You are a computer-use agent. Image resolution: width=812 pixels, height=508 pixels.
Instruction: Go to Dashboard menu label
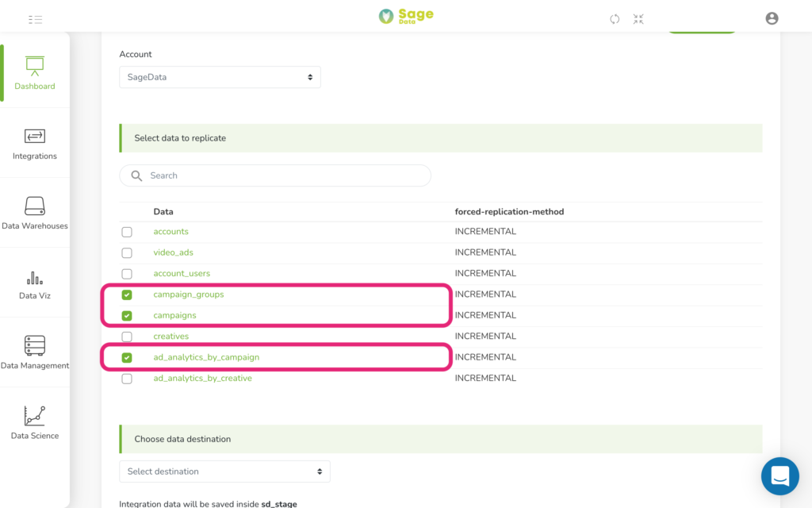(x=35, y=86)
